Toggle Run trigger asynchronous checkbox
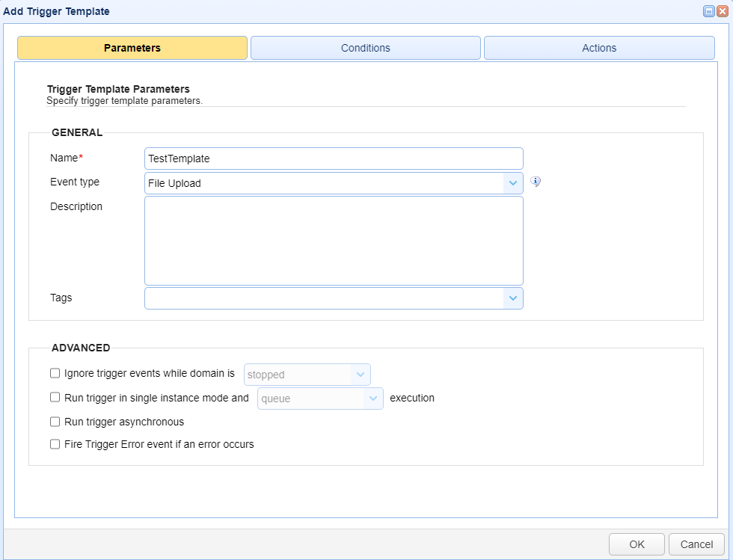733x560 pixels. coord(55,422)
